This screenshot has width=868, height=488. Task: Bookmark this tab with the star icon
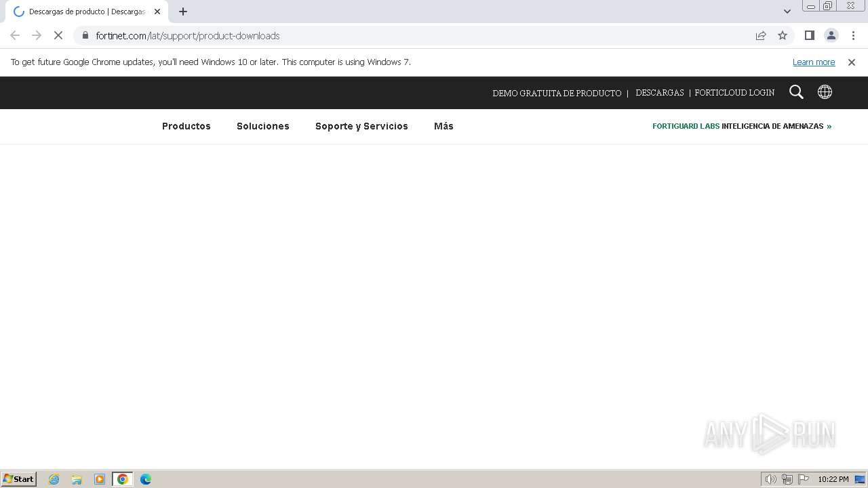pyautogui.click(x=783, y=35)
